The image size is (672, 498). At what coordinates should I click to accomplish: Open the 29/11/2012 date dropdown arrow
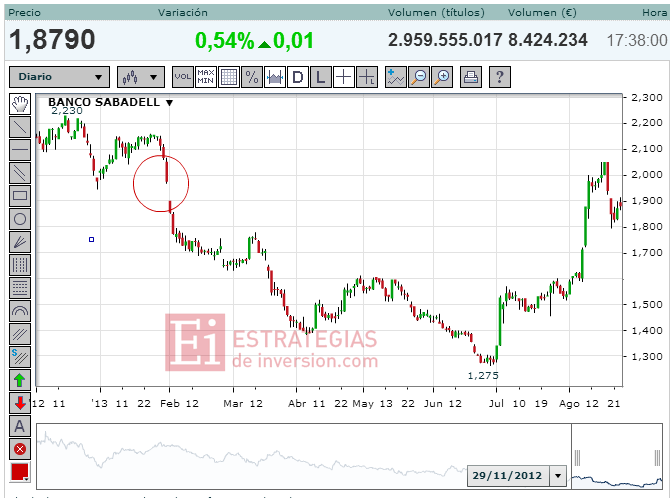(x=558, y=476)
